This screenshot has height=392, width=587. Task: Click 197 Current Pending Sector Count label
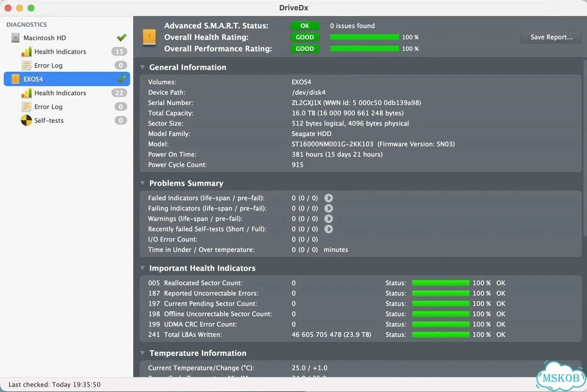tap(203, 304)
